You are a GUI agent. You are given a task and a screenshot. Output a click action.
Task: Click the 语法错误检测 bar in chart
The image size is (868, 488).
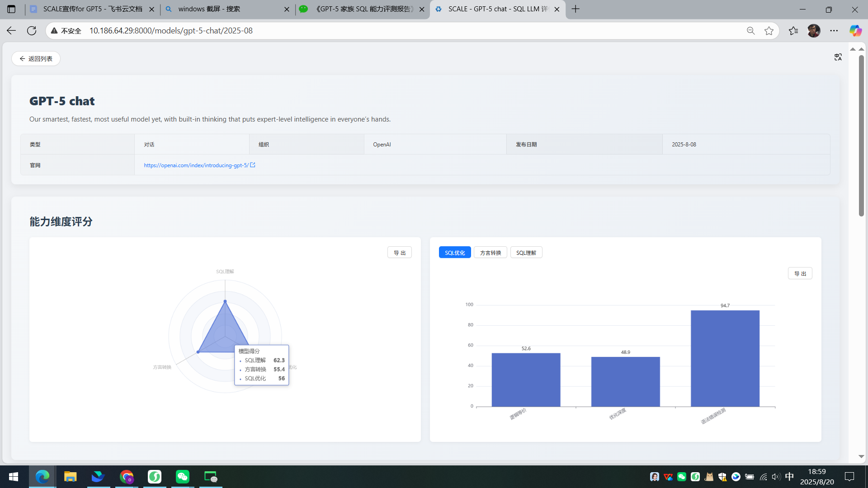click(x=725, y=358)
